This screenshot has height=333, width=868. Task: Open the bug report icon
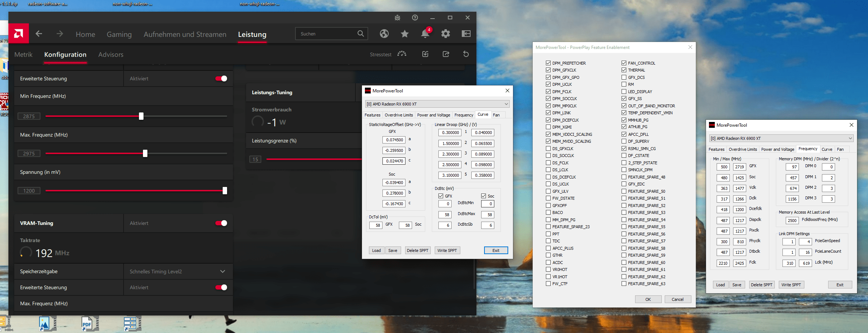397,18
